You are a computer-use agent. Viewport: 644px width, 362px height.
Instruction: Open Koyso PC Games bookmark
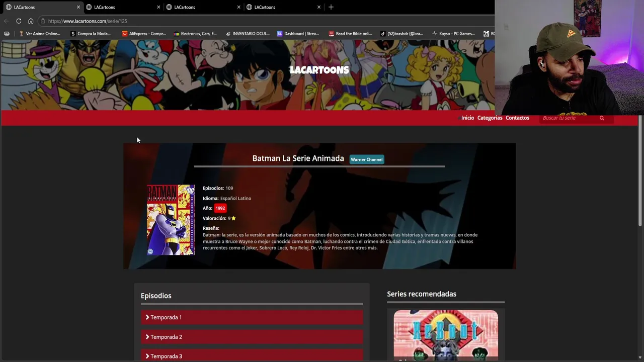point(453,34)
